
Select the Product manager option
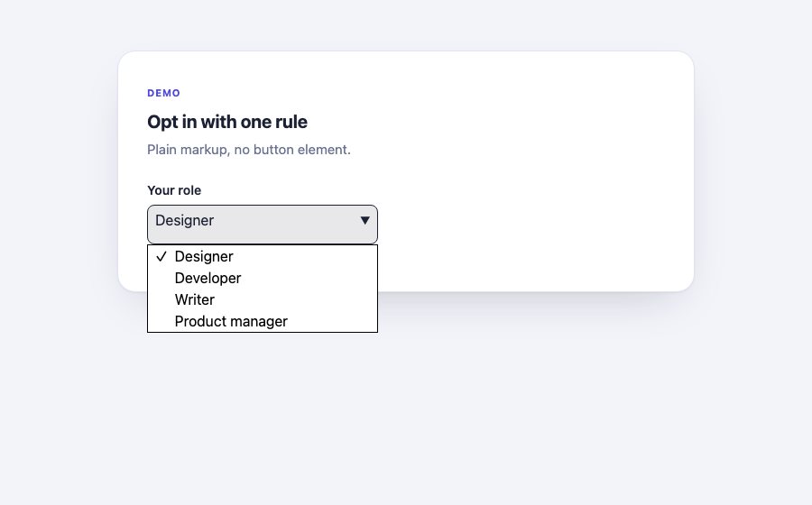(x=262, y=321)
